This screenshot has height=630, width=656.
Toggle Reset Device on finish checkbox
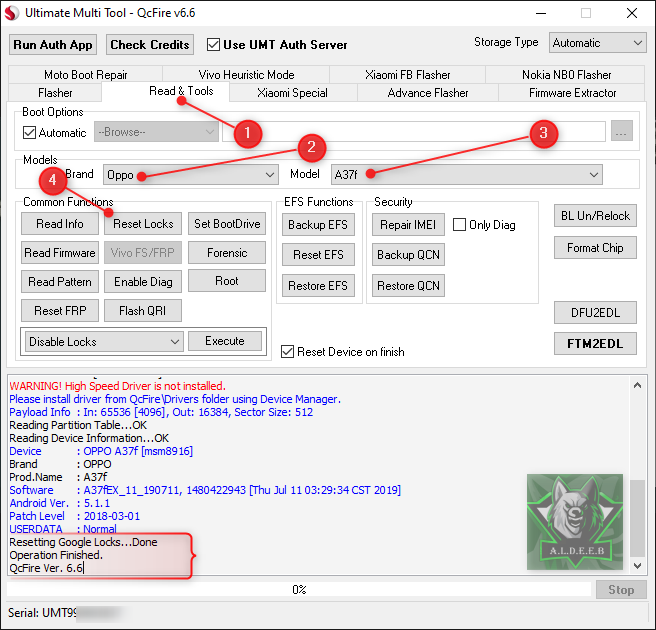287,351
